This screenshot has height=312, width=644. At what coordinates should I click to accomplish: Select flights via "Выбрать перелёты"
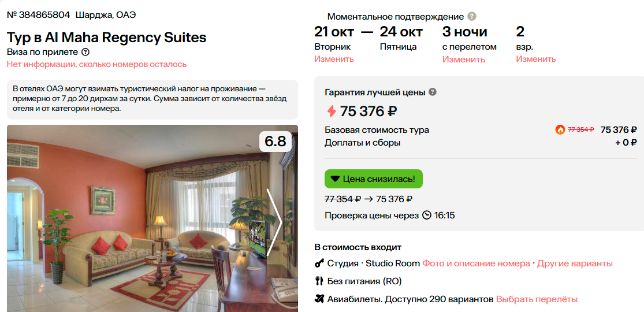click(x=537, y=299)
